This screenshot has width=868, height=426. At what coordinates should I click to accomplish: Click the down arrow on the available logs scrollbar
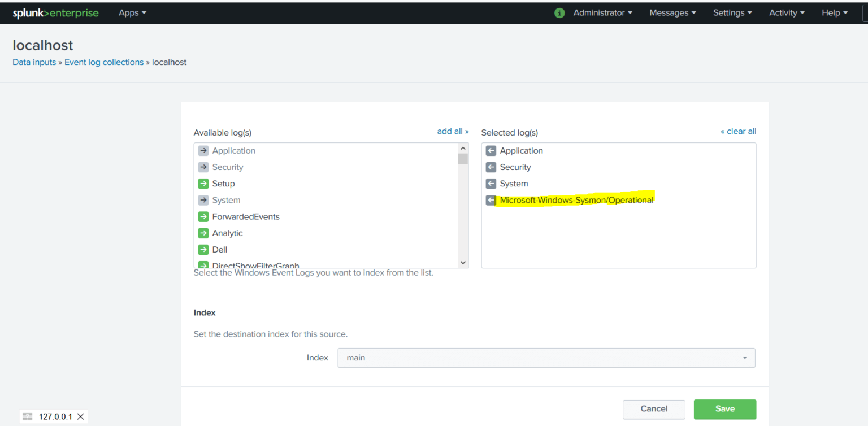(x=463, y=262)
